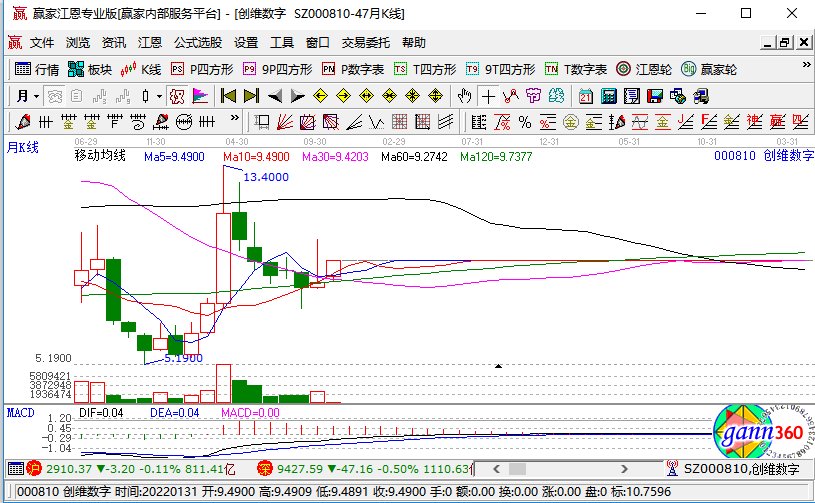Open the notepad document icon
This screenshot has height=503, width=815.
point(632,96)
